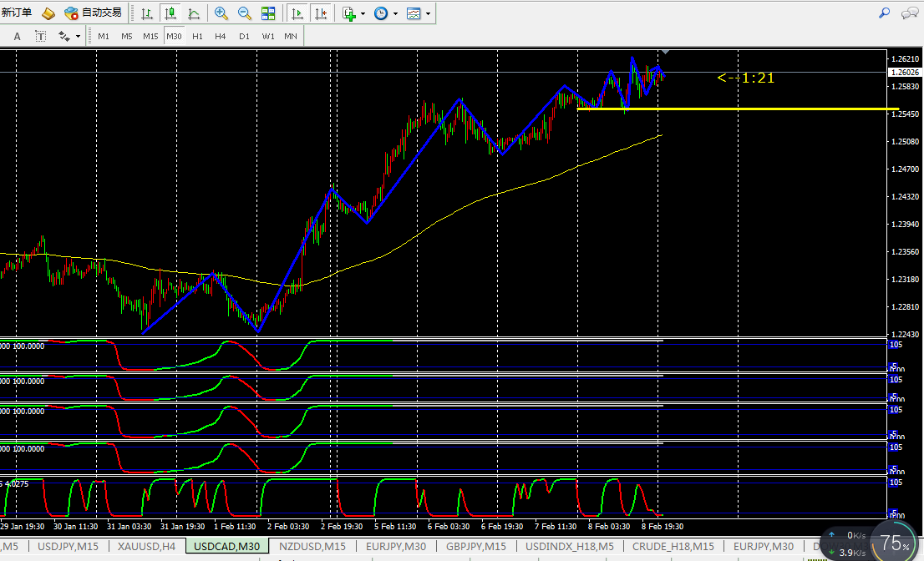Click price scale value 1.22430
924x561 pixels.
(x=905, y=335)
